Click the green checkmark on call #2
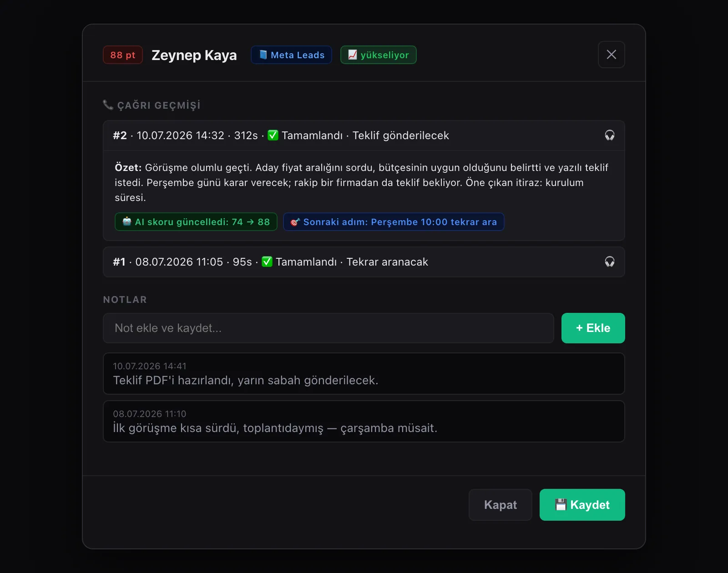The image size is (728, 573). 273,135
